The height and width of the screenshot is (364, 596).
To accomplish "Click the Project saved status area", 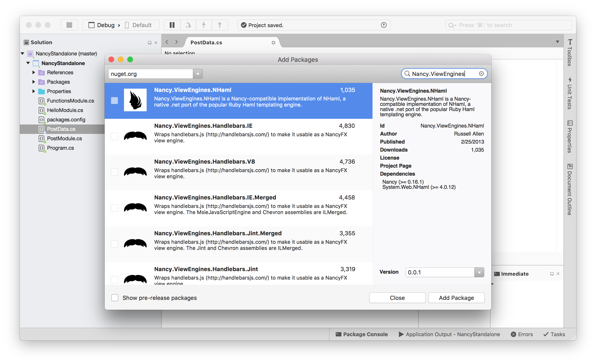I will (314, 25).
